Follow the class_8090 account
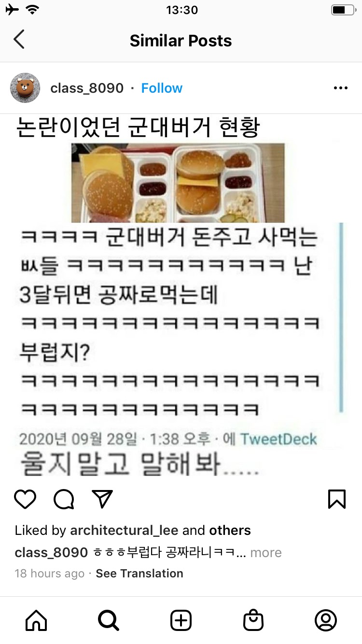Viewport: 362px width, 644px height. [x=162, y=88]
